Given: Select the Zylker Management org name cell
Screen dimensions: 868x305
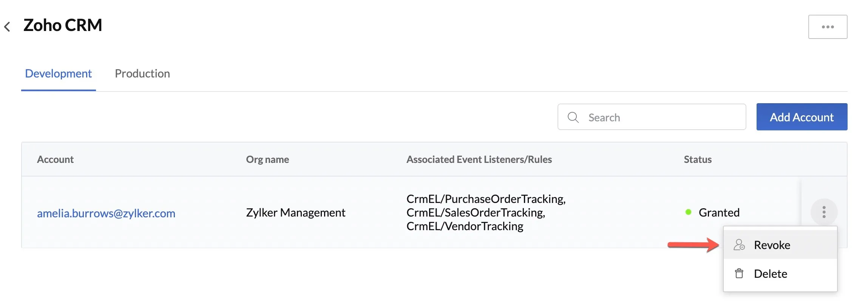Looking at the screenshot, I should (296, 212).
